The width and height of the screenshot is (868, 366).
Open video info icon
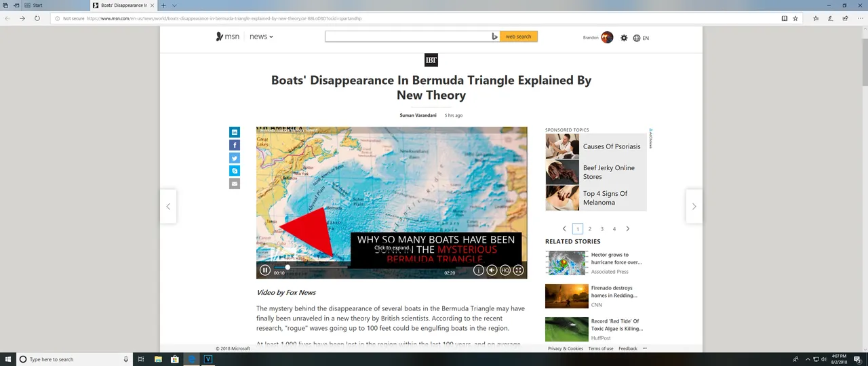pyautogui.click(x=479, y=270)
